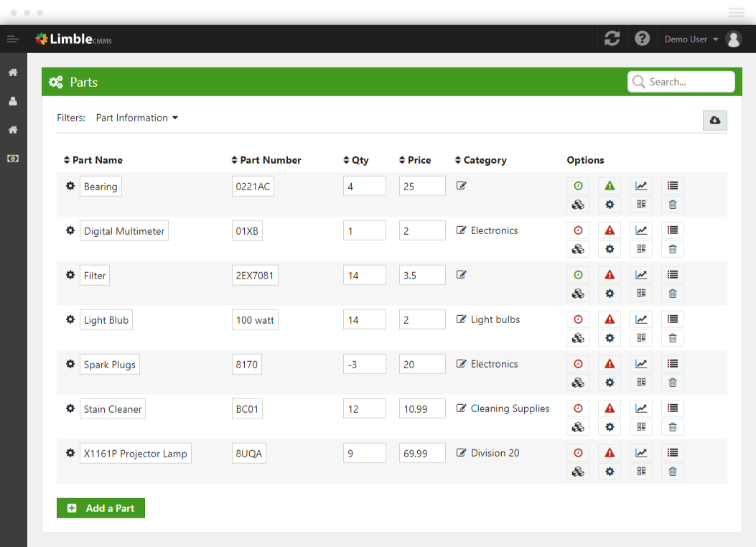Viewport: 756px width, 547px height.
Task: Click the Qty field for Spark Plugs
Action: coord(364,365)
